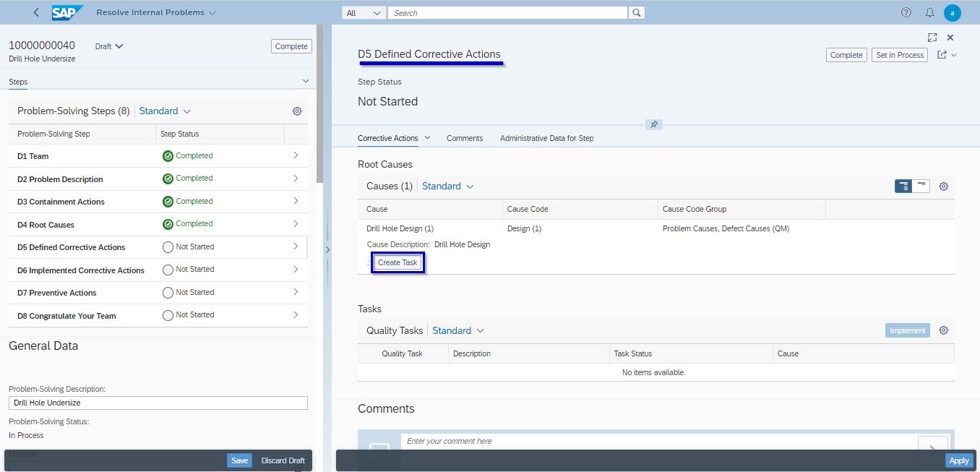Screen dimensions: 980x472
Task: Enter full screen for D5 panel
Action: pos(932,38)
